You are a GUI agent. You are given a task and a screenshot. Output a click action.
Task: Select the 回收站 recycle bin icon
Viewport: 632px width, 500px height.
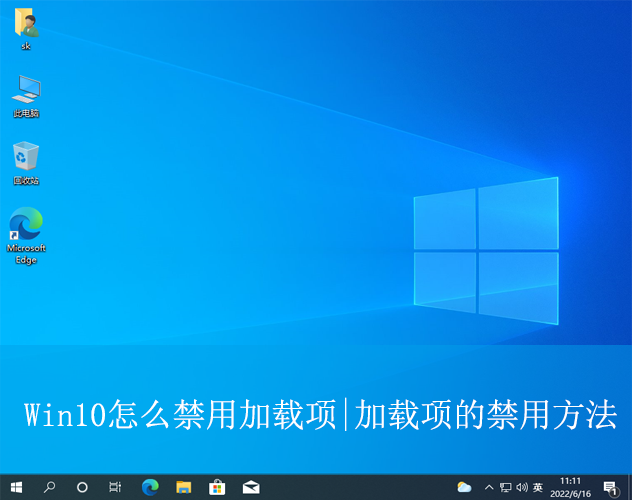(x=26, y=162)
